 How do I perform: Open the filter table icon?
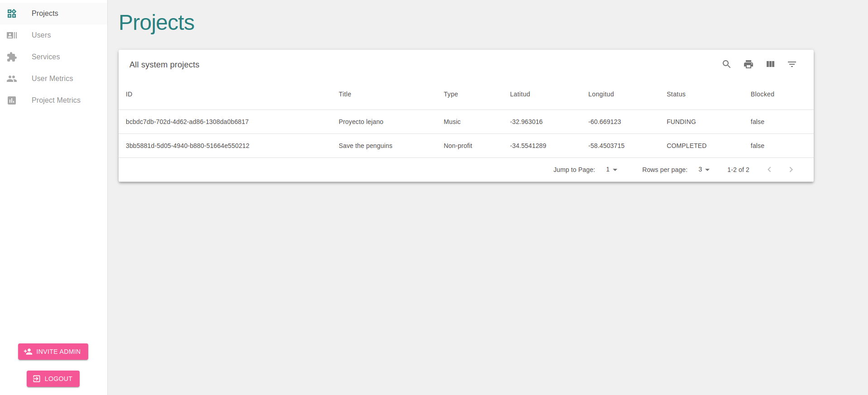coord(792,64)
